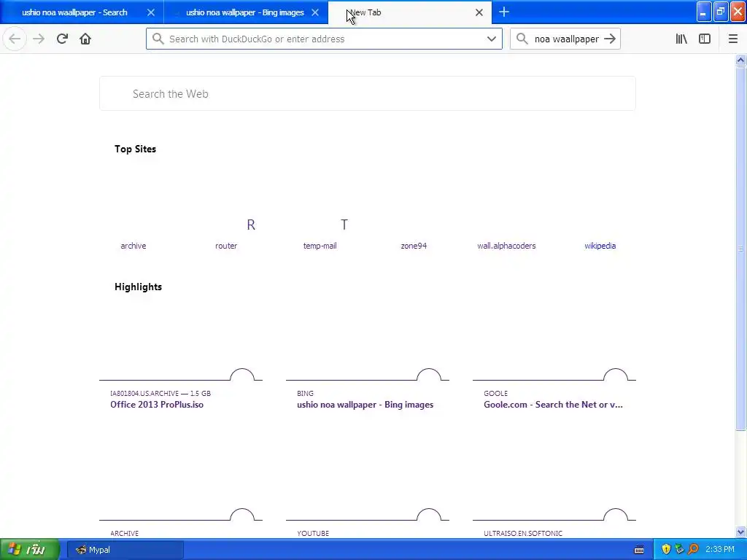Click the BING source label
The height and width of the screenshot is (560, 747).
(x=306, y=393)
